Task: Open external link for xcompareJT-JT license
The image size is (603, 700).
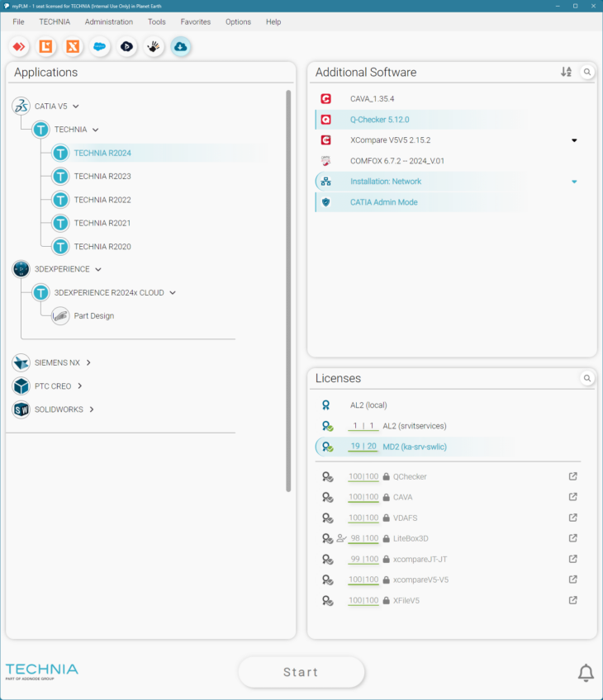Action: [x=573, y=559]
